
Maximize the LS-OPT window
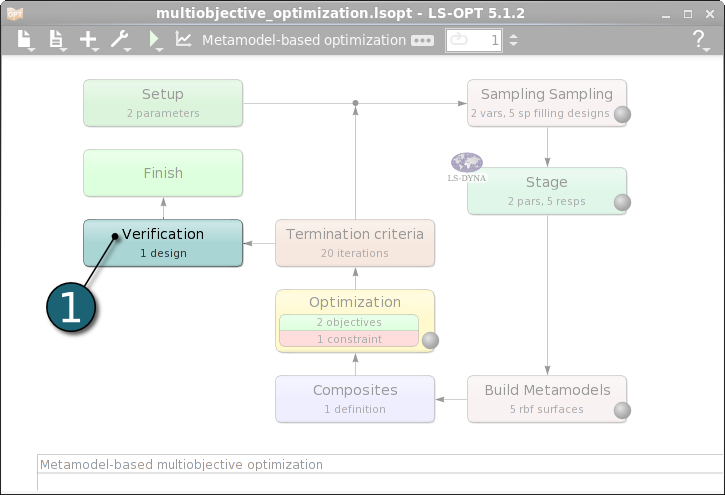coord(688,14)
